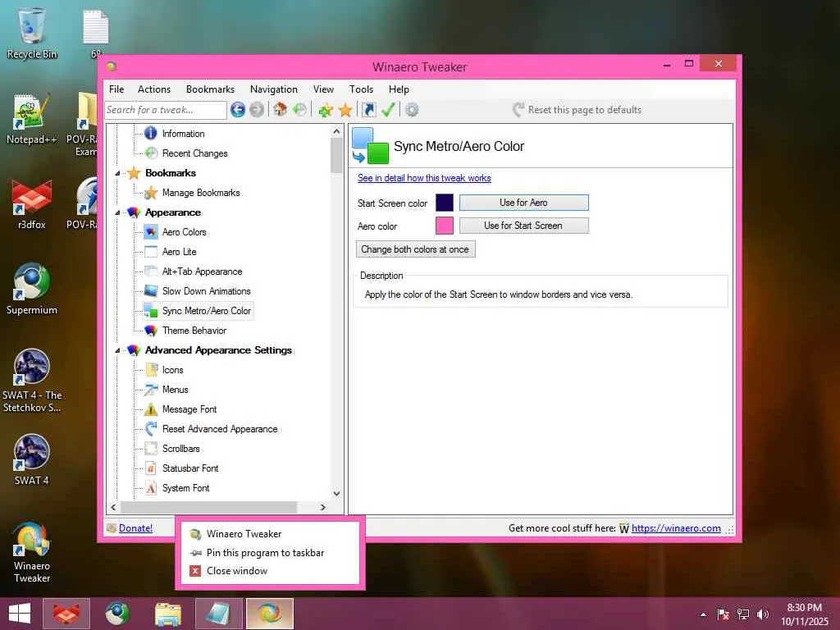Click the network tray icon

(x=742, y=614)
